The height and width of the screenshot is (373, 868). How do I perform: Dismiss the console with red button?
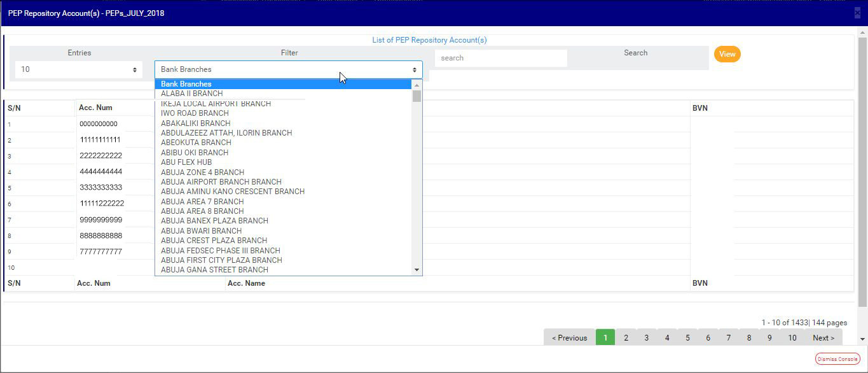coord(837,359)
